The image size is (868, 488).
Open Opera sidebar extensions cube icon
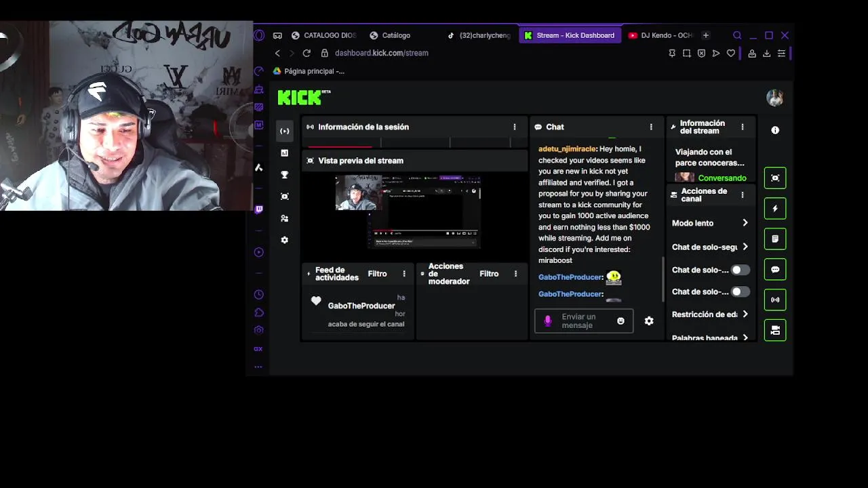click(258, 312)
